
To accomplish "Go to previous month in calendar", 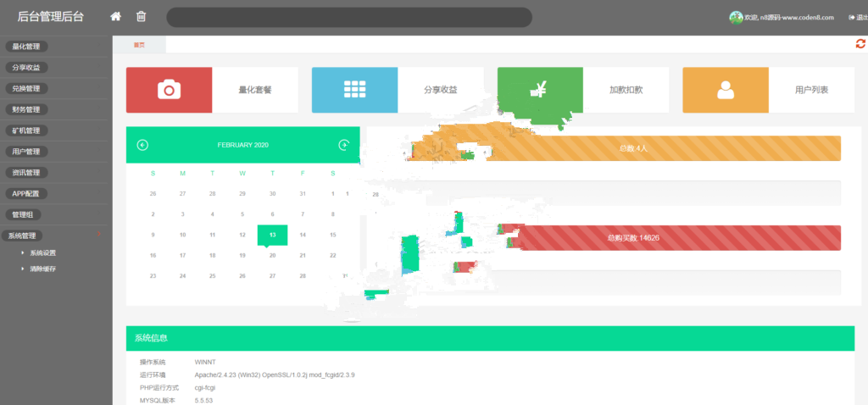I will [142, 145].
